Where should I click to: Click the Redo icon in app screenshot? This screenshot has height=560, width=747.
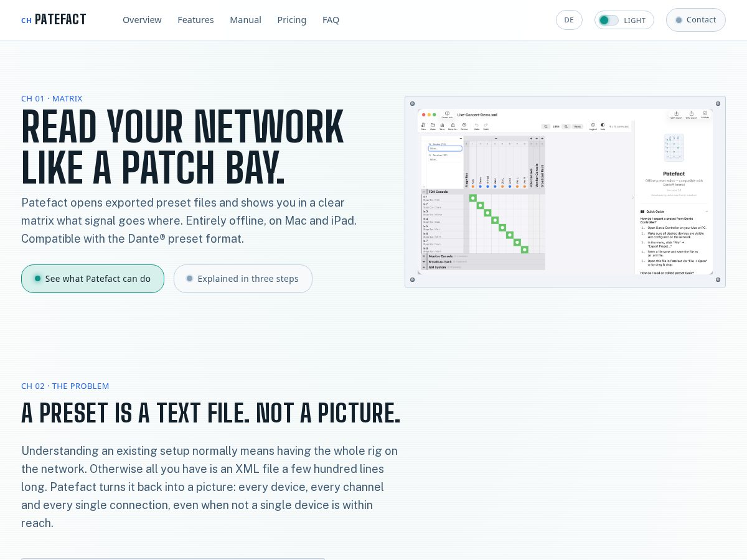pyautogui.click(x=486, y=125)
